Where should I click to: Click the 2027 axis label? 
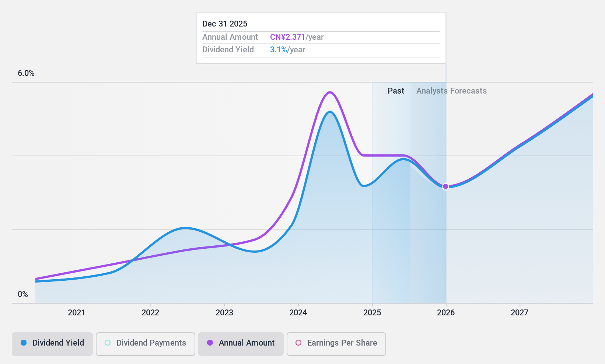click(520, 313)
